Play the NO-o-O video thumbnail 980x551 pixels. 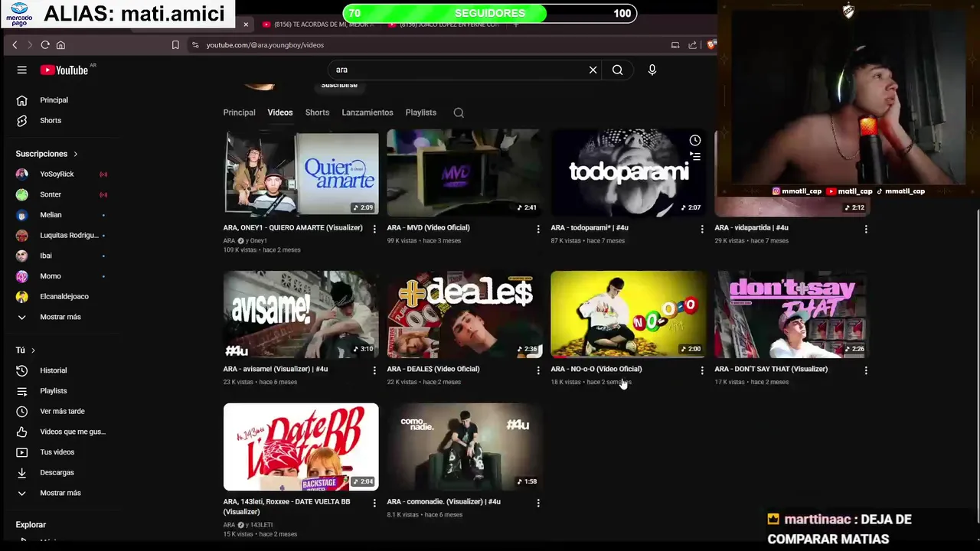pyautogui.click(x=628, y=315)
